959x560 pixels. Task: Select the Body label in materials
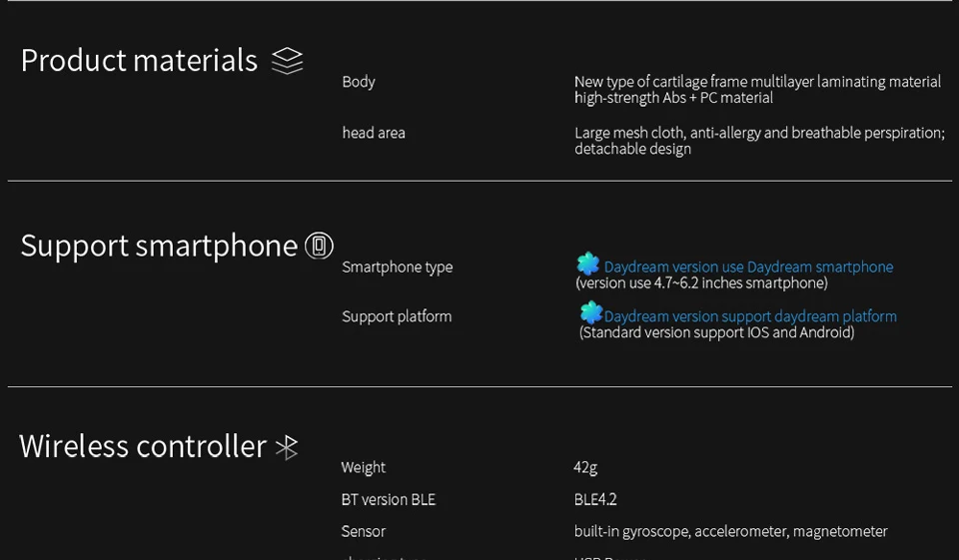point(359,82)
